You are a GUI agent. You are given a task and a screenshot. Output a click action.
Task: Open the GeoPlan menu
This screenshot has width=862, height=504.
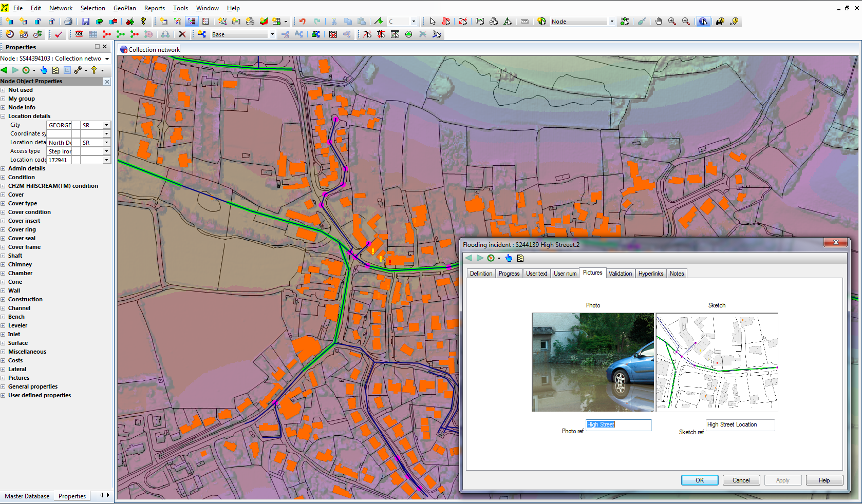[125, 8]
